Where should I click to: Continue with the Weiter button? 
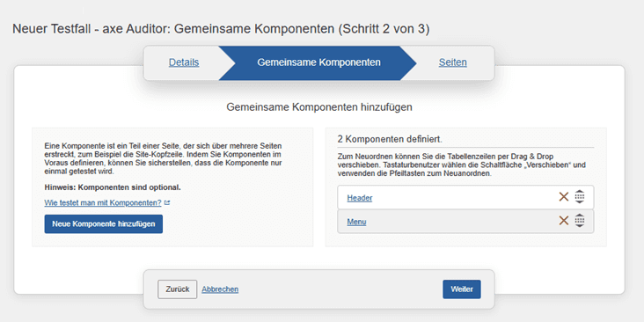[x=462, y=289]
